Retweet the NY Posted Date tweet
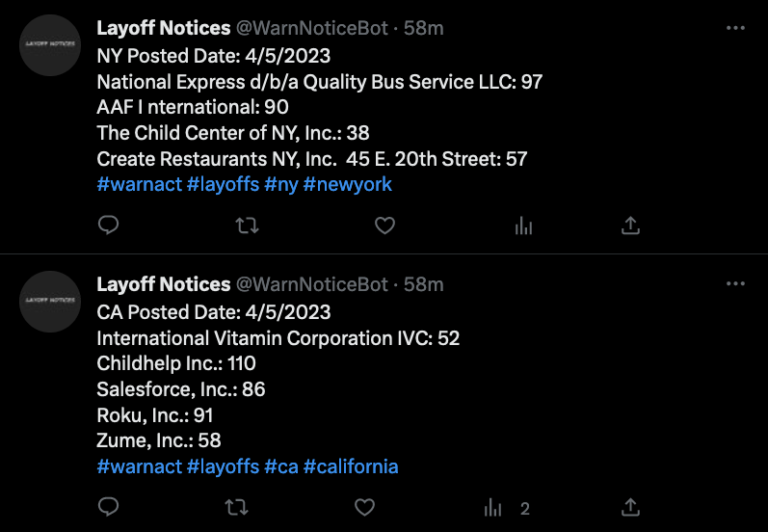The height and width of the screenshot is (532, 768). pos(248,226)
